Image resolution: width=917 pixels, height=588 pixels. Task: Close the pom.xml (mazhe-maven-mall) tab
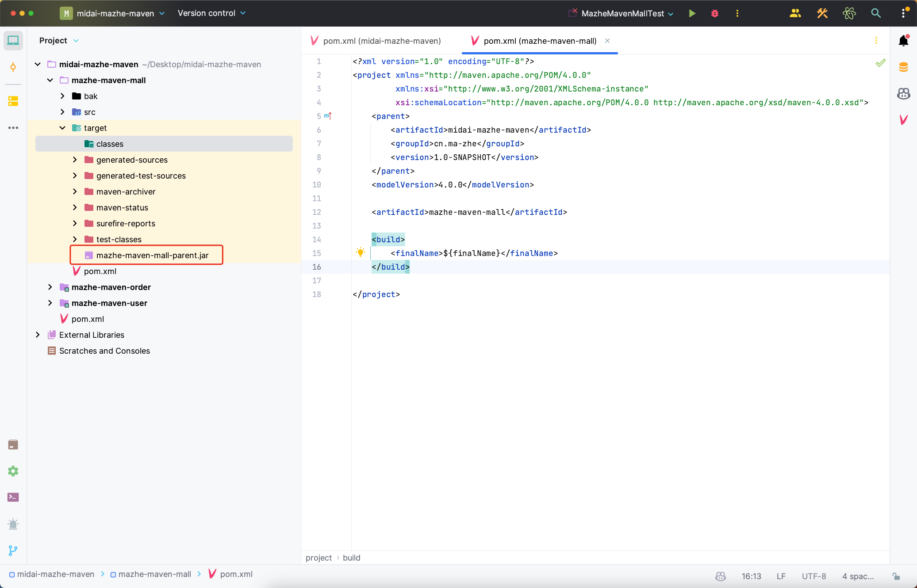(607, 41)
